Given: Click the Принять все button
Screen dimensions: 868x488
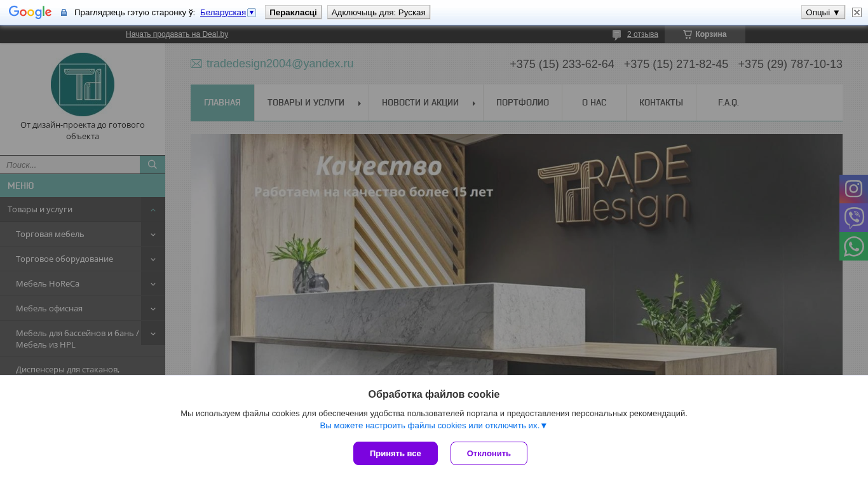Looking at the screenshot, I should click(x=395, y=453).
